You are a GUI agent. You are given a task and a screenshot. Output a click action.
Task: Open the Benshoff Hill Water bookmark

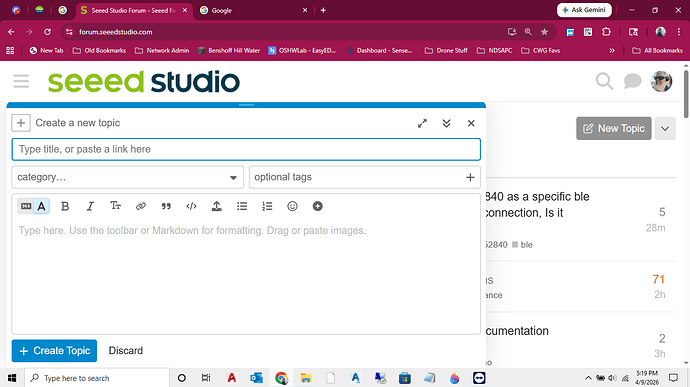(x=229, y=51)
